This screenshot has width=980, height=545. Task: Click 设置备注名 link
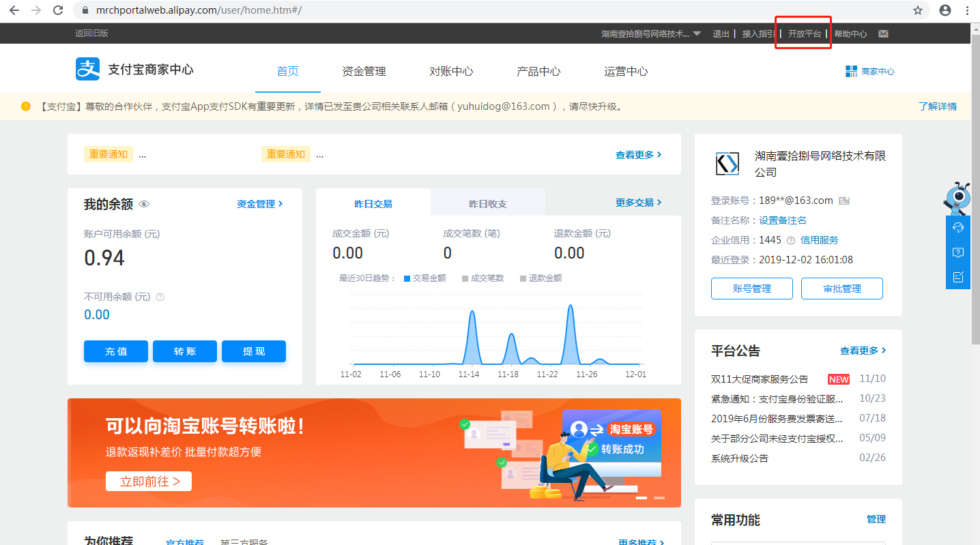pyautogui.click(x=783, y=220)
